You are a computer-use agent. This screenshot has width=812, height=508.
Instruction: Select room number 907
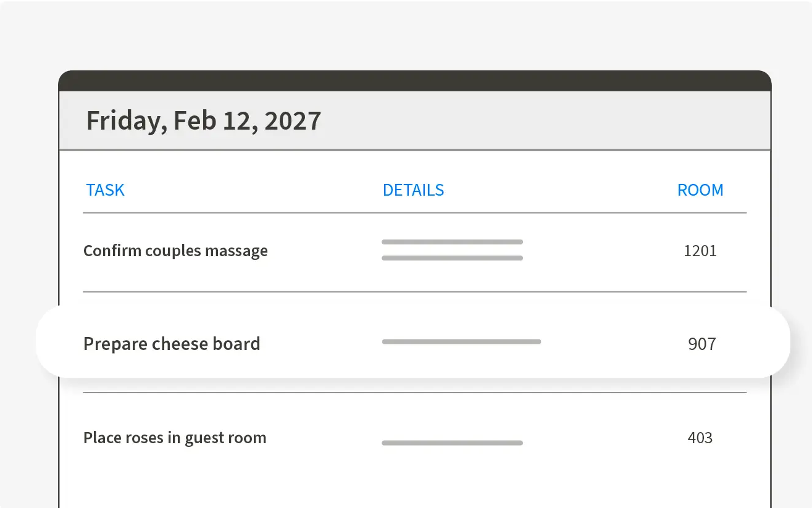pyautogui.click(x=701, y=344)
